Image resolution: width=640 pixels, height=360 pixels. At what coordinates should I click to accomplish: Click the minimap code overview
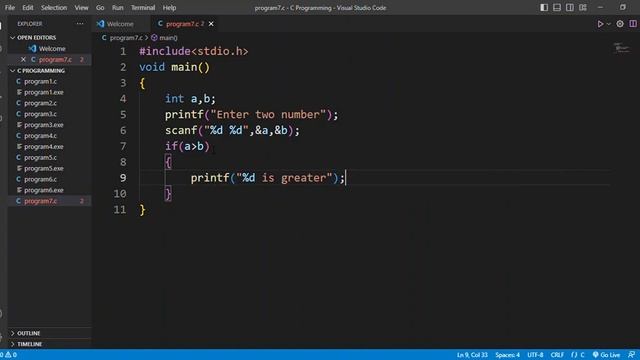(622, 48)
